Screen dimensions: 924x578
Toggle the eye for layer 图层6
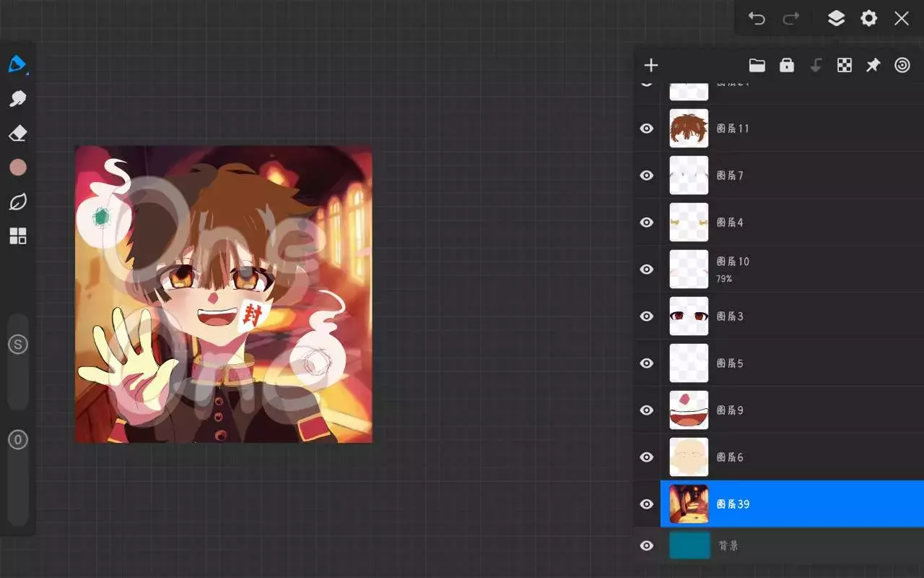(x=647, y=457)
